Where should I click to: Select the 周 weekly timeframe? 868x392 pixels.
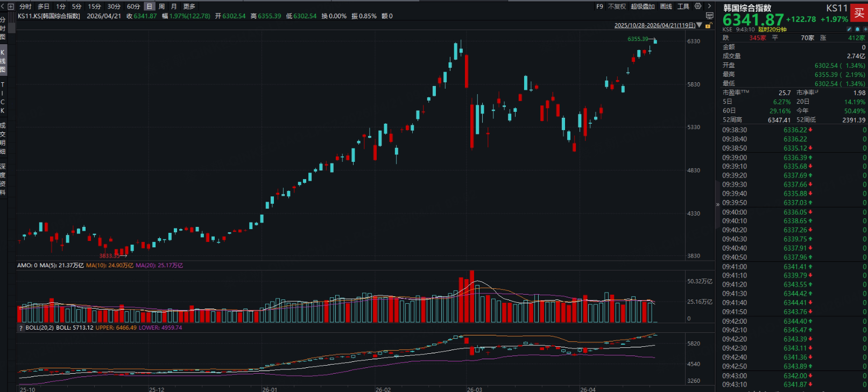tap(161, 6)
